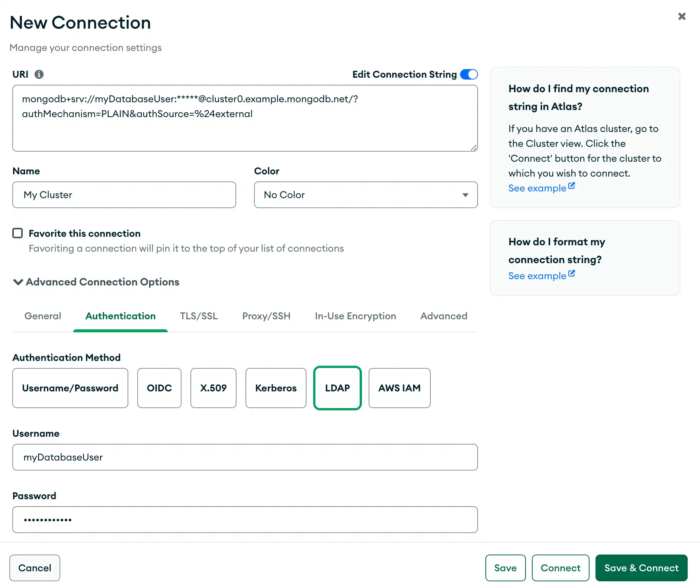700x588 pixels.
Task: Click the Save & Connect button
Action: coord(641,568)
